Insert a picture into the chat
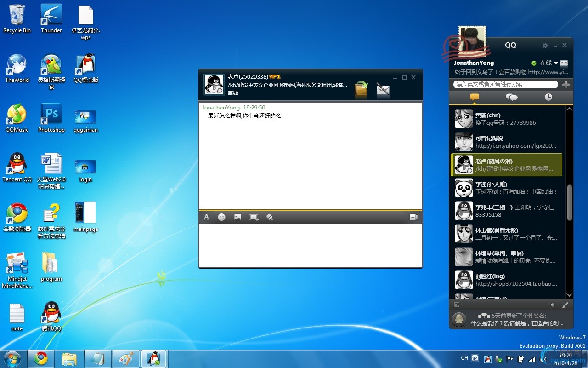588x368 pixels. [237, 217]
